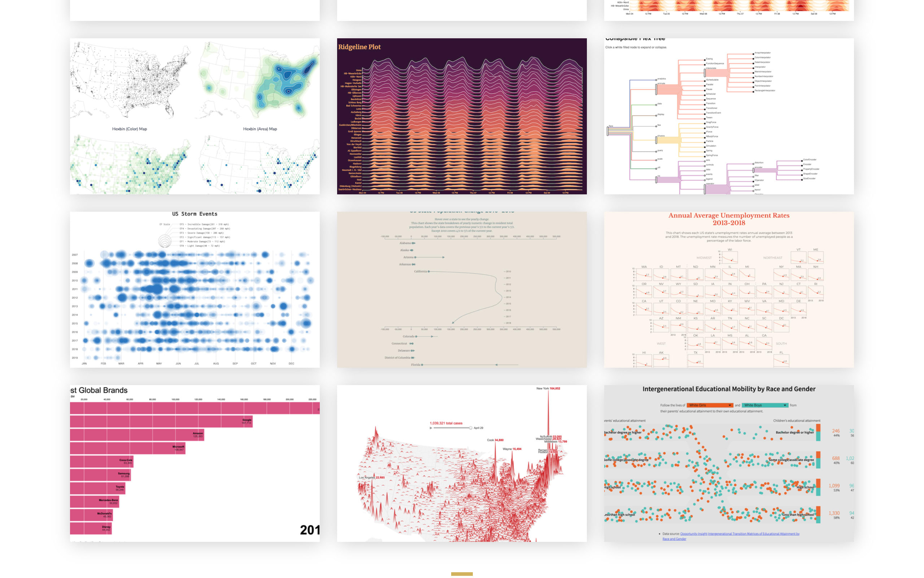Click the Microsoft bar in brands chart
The height and width of the screenshot is (578, 924).
pos(128,448)
